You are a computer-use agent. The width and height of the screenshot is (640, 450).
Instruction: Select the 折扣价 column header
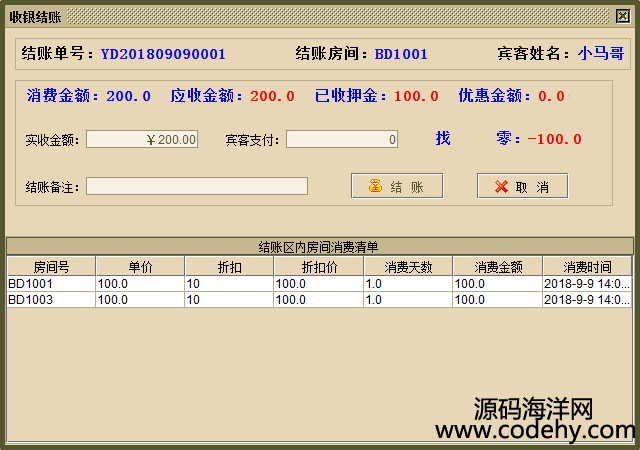(x=318, y=267)
